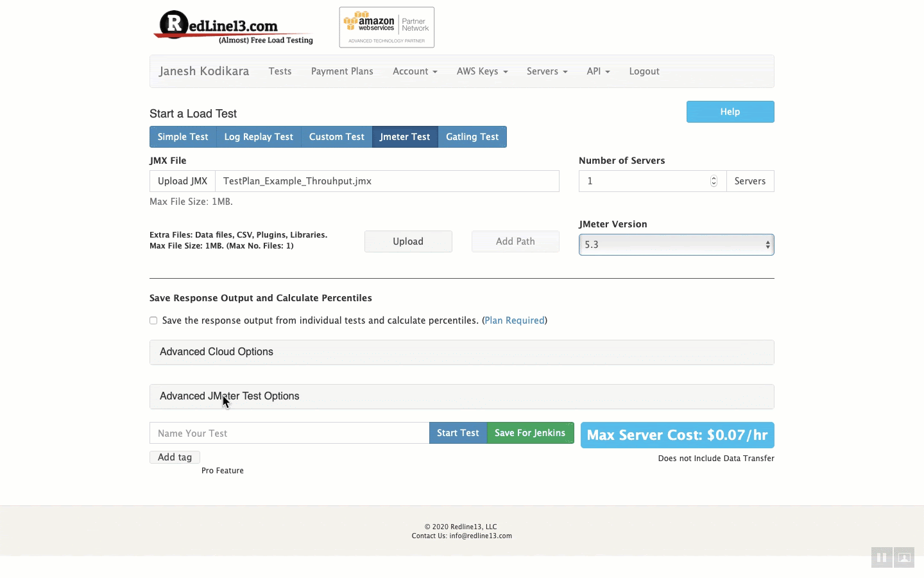Open the Plan Required link
Viewport: 924px width, 578px height.
coord(515,320)
